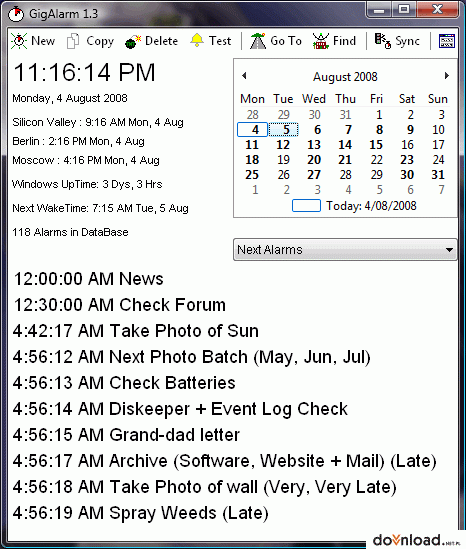The image size is (466, 549).
Task: Select the Check Batteries alarm
Action: (124, 383)
